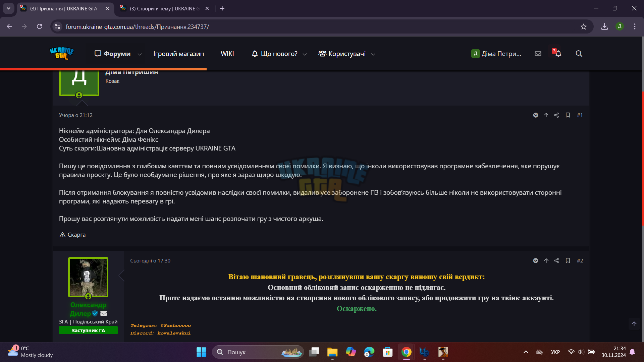Click site information icon in address bar

(58, 26)
